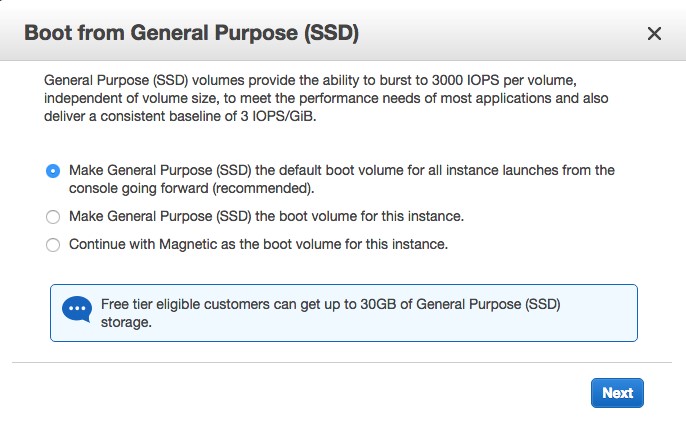Screen dimensions: 686x425
Task: Click '(SSD)' in the dialog title
Action: (x=330, y=33)
